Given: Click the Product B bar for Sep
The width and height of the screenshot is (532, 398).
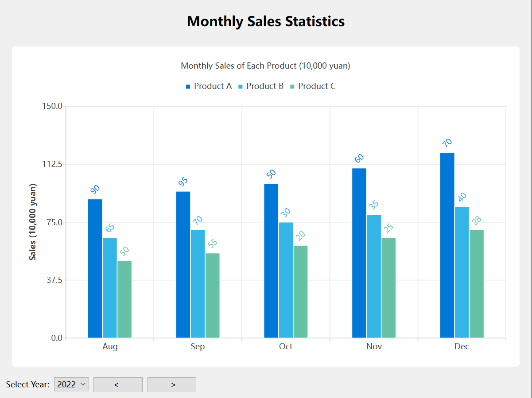Looking at the screenshot, I should (198, 284).
